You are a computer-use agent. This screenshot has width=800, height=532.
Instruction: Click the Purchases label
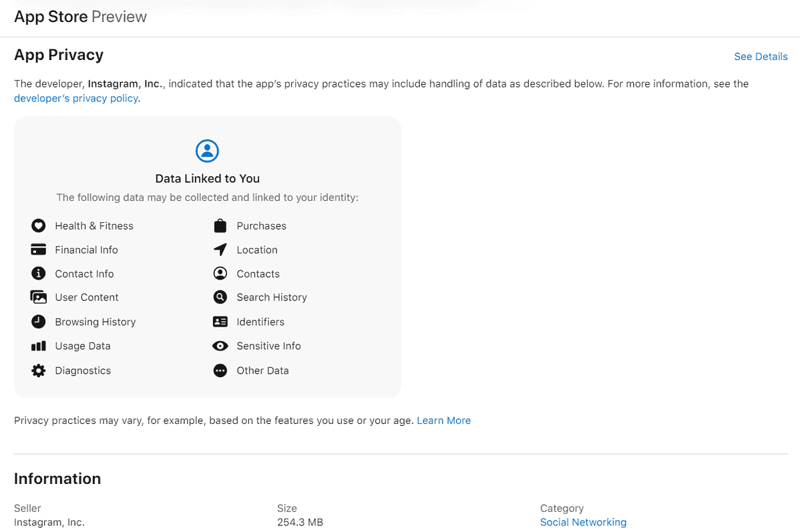pyautogui.click(x=261, y=226)
